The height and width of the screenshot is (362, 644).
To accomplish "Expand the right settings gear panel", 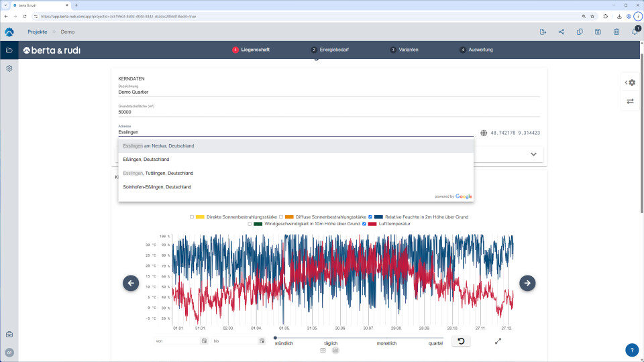I will (x=630, y=82).
